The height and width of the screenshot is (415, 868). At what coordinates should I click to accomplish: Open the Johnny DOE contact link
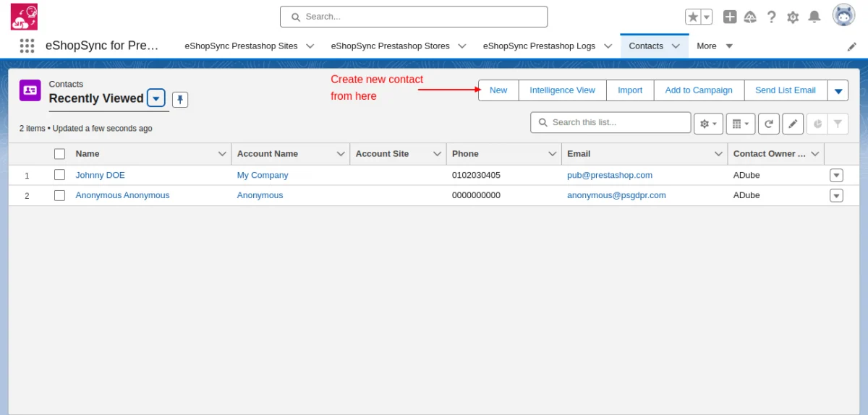click(101, 175)
